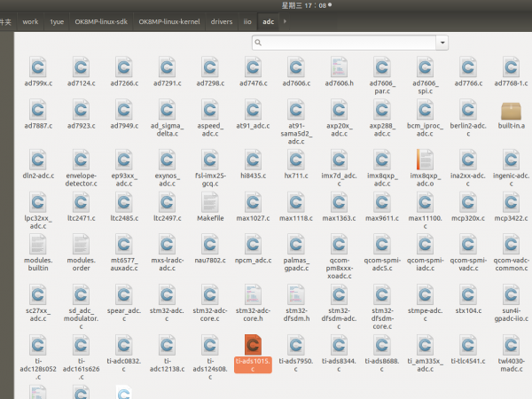Expand the search filter dropdown arrow
Viewport: 532px width, 399px height.
coord(442,41)
